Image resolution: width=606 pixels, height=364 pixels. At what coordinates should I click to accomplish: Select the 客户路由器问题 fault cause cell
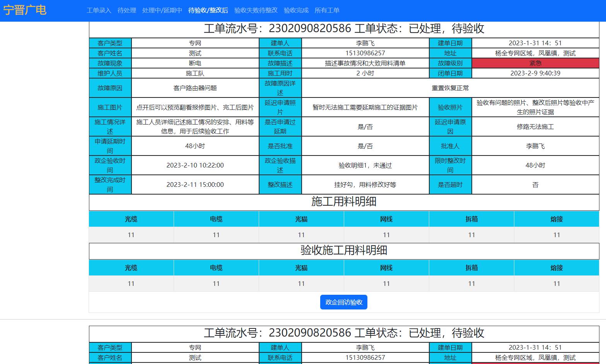click(x=195, y=88)
